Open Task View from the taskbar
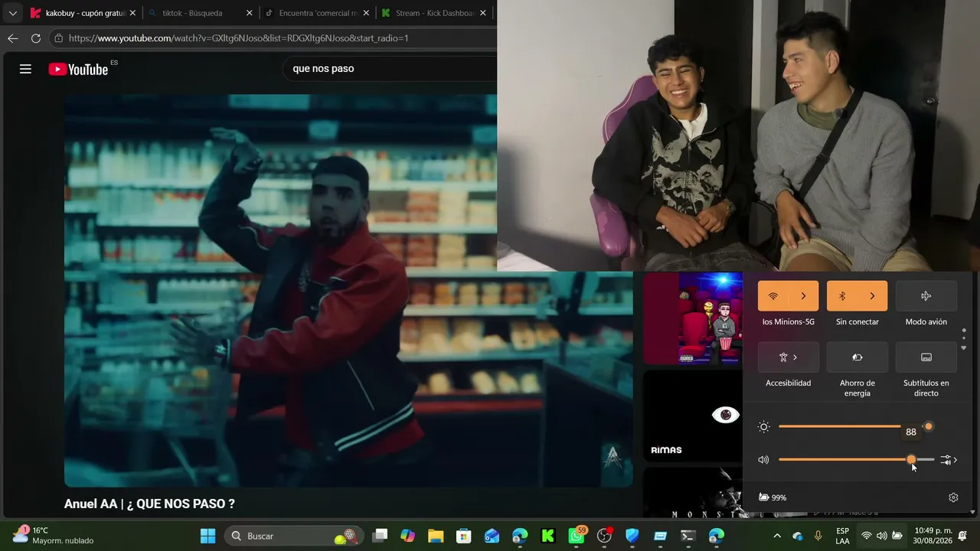The image size is (980, 551). 381,536
